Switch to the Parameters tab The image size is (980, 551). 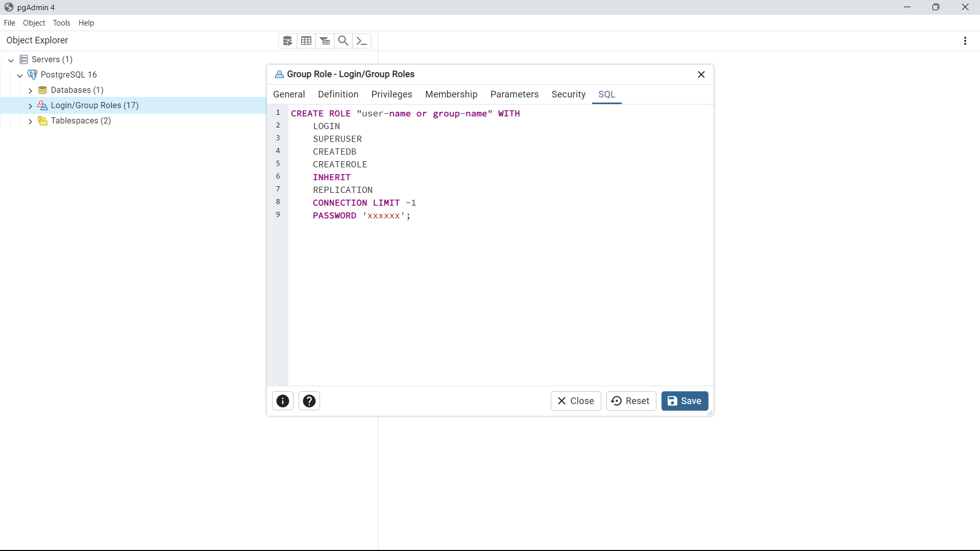[x=514, y=94]
